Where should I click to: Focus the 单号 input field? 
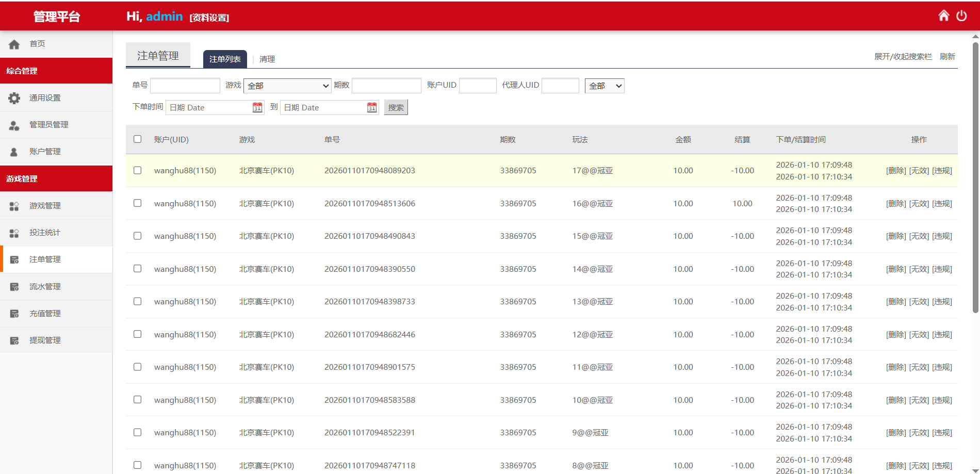(185, 86)
